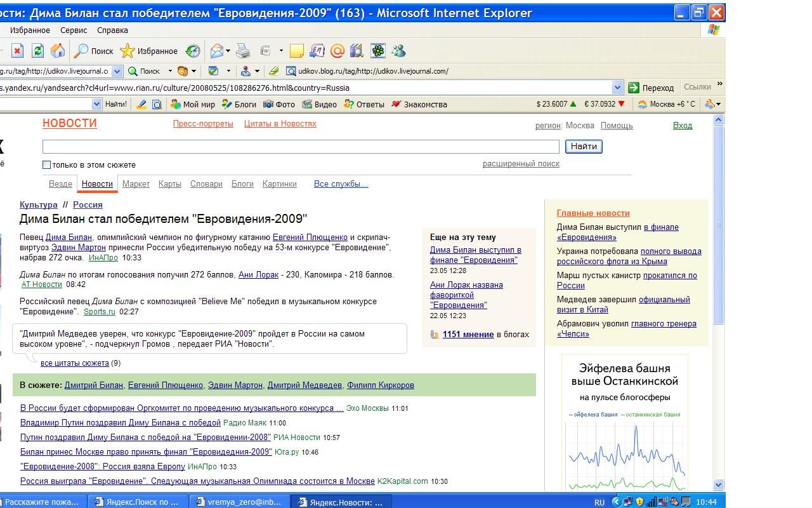Viewport: 812px width, 508px height.
Task: Click the green Поиск search button in second toolbar
Action: [144, 71]
